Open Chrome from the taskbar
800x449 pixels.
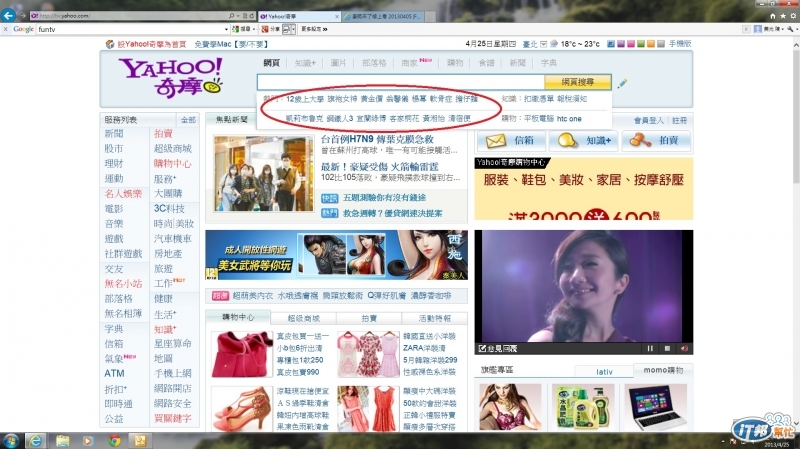(114, 440)
